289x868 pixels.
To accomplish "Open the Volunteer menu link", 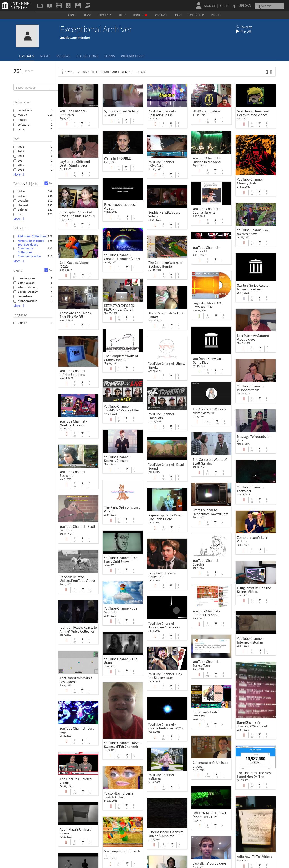I will click(x=196, y=15).
